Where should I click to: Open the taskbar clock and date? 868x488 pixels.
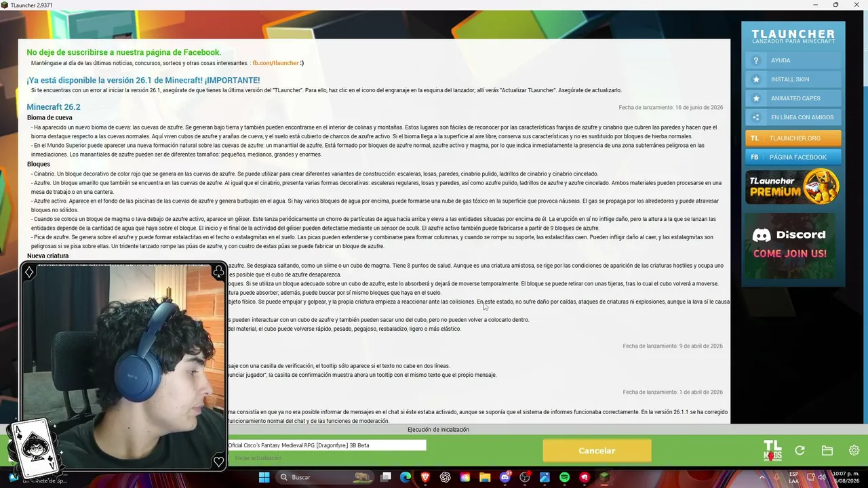pos(848,477)
